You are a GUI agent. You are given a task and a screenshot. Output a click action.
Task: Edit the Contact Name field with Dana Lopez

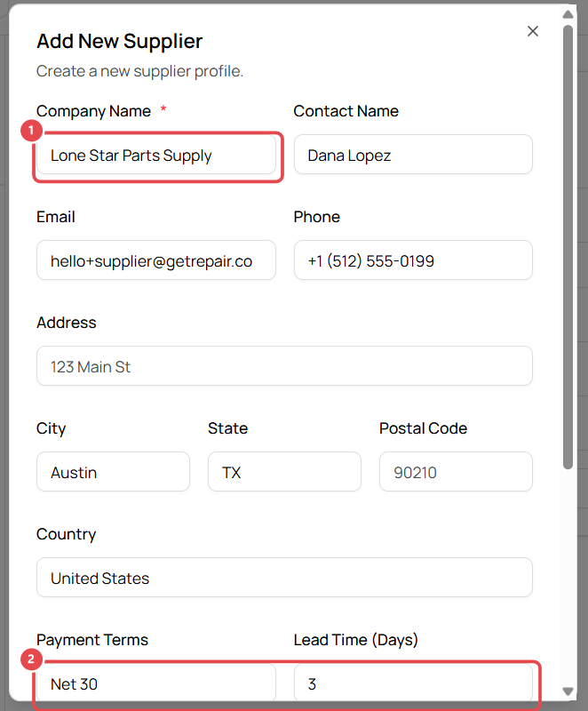pos(413,155)
